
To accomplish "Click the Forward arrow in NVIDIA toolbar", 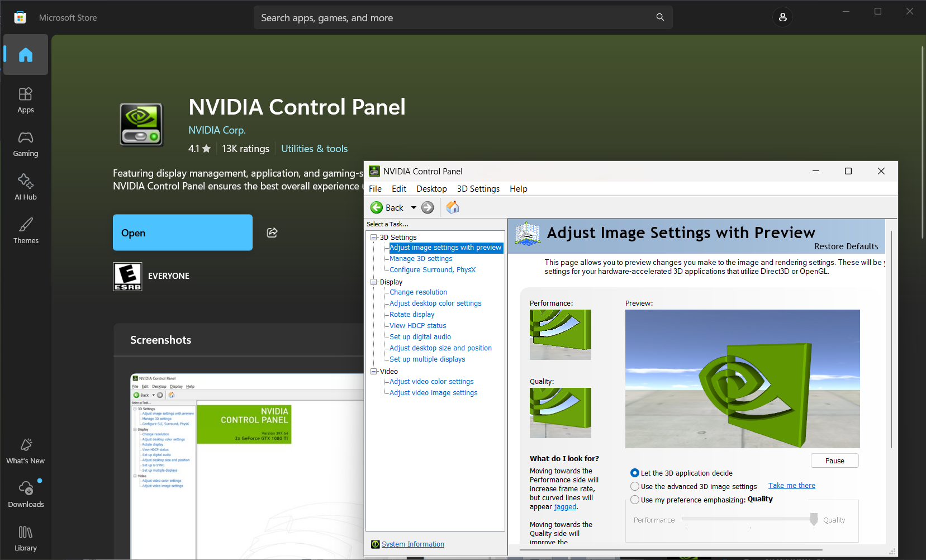I will tap(428, 207).
